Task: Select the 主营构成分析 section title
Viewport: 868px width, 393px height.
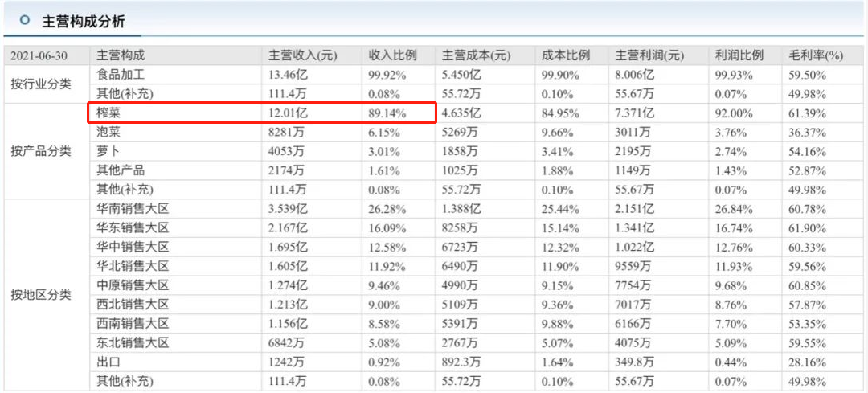Action: [84, 22]
